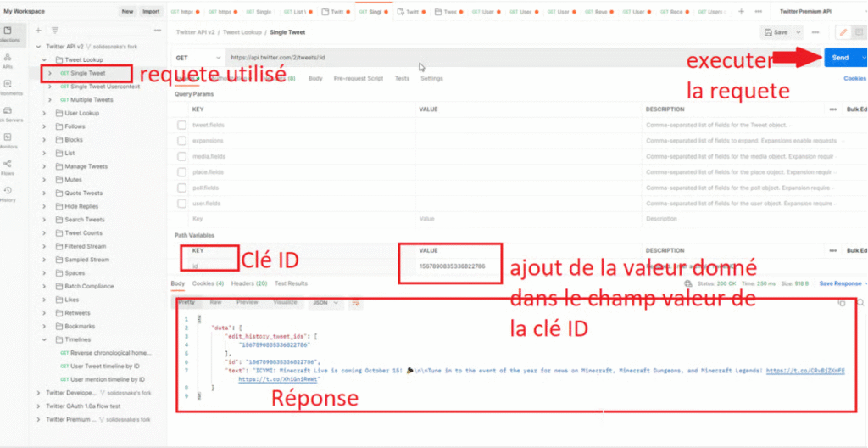This screenshot has width=868, height=448.
Task: Select the Multiple Tweets request
Action: click(92, 100)
